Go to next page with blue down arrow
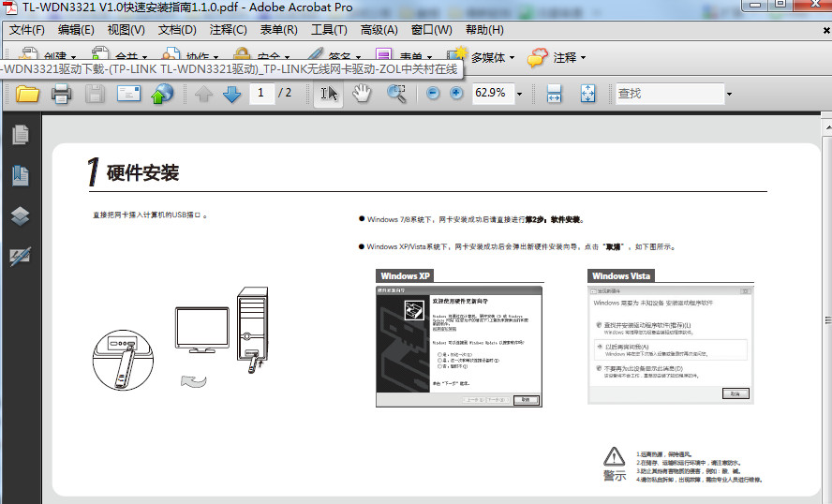Screen dimensions: 832x504 click(231, 94)
